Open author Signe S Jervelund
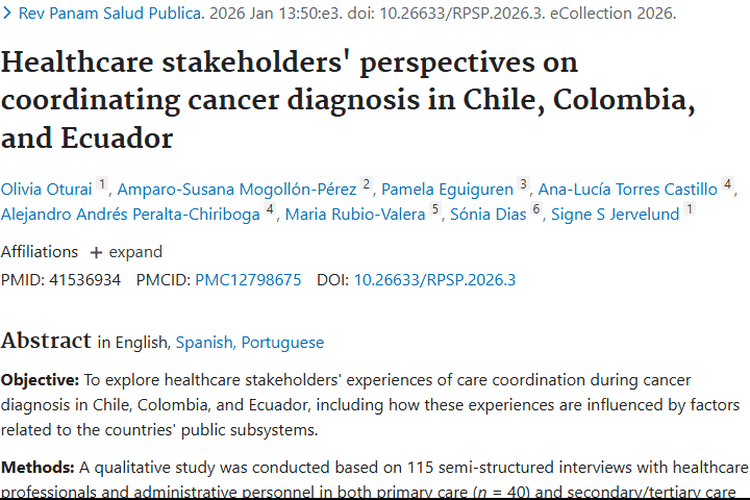The image size is (750, 500). coord(613,214)
